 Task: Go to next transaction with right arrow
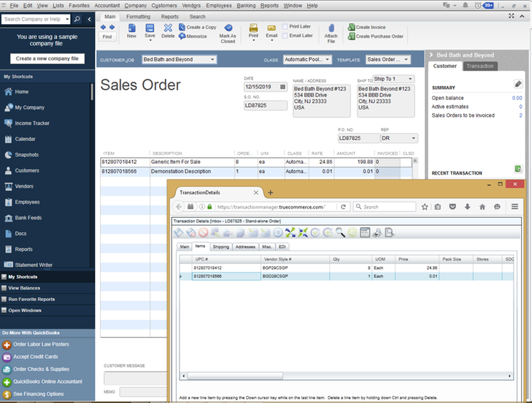pyautogui.click(x=112, y=27)
